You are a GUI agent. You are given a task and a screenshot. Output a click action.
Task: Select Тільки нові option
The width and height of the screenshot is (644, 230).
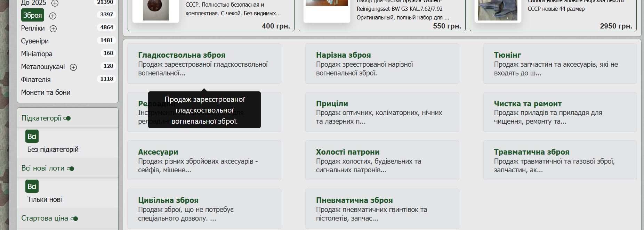pyautogui.click(x=45, y=199)
